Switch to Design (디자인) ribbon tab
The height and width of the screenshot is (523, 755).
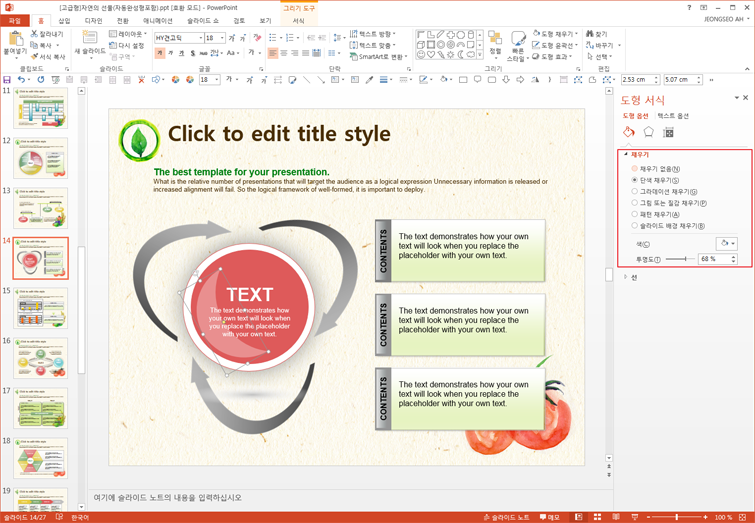coord(93,21)
